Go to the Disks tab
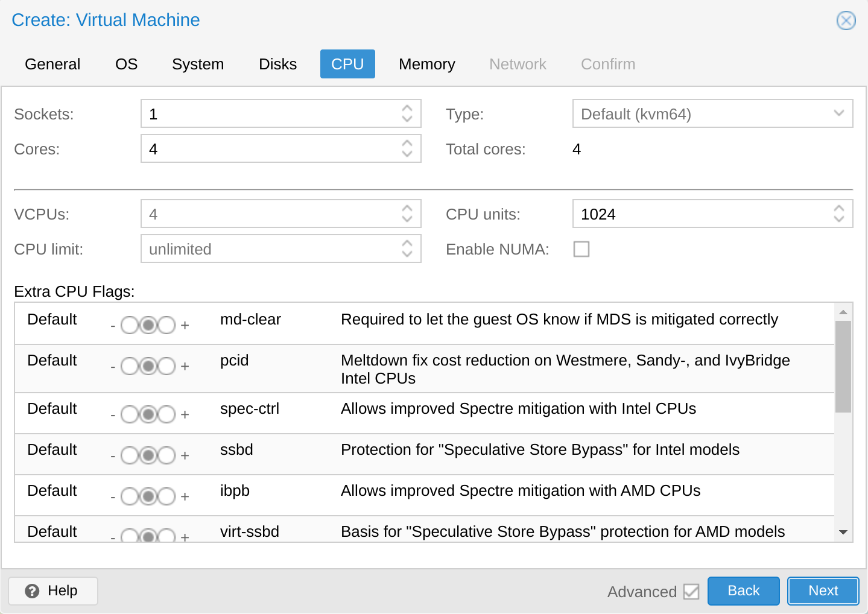The width and height of the screenshot is (868, 614). point(277,64)
